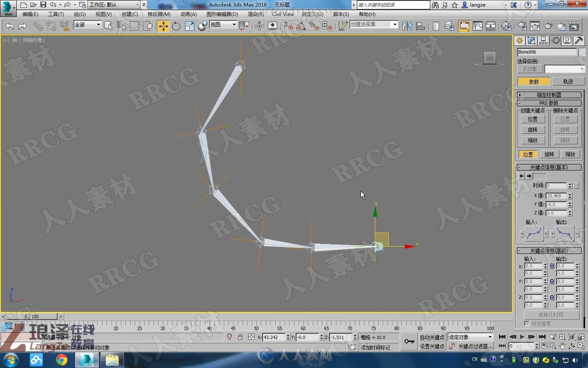Open the 编辑(E) menu

pos(30,14)
